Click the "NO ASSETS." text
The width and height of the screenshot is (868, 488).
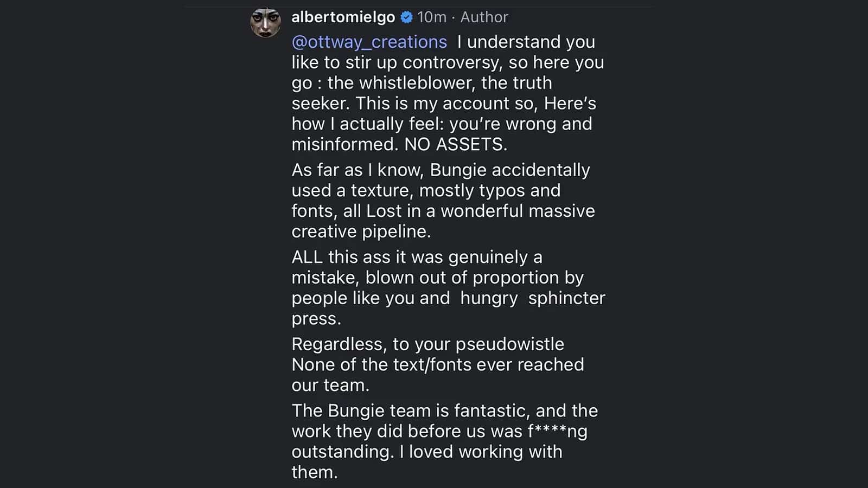click(x=456, y=144)
